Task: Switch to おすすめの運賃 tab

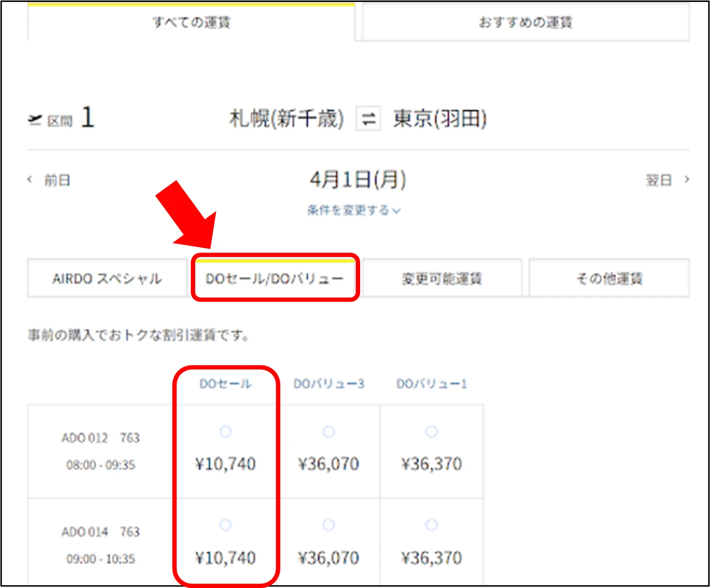Action: click(x=526, y=22)
